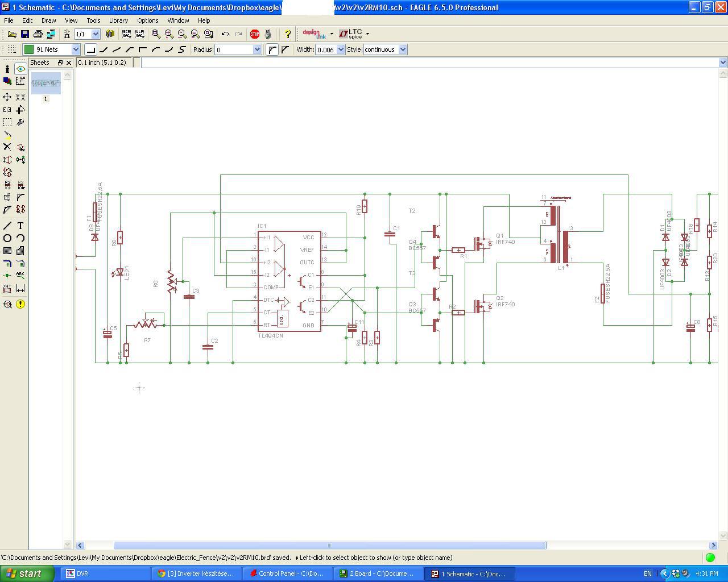Viewport: 728px width, 582px height.
Task: Select the Circle drawing tool
Action: pyautogui.click(x=7, y=238)
